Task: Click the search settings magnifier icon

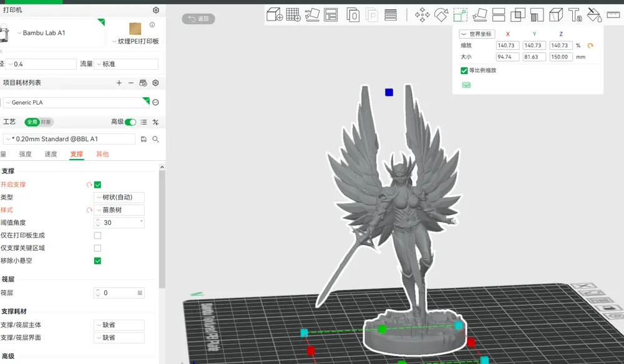Action: 155,139
